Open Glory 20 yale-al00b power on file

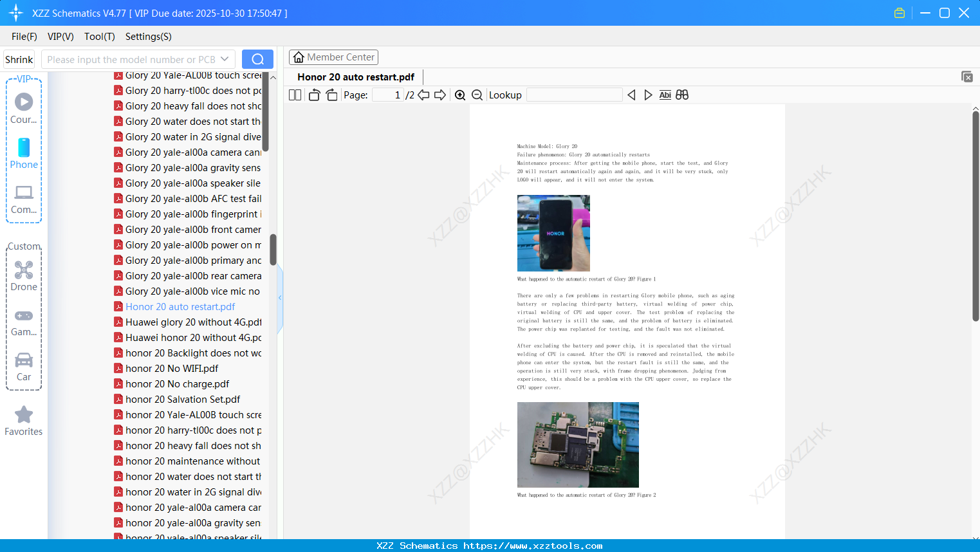188,245
